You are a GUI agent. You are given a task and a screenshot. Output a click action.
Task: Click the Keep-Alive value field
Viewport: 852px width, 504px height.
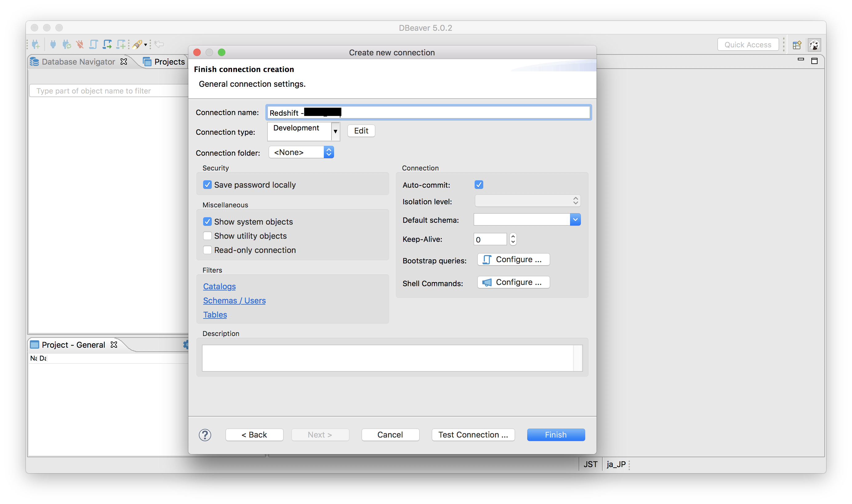[490, 239]
